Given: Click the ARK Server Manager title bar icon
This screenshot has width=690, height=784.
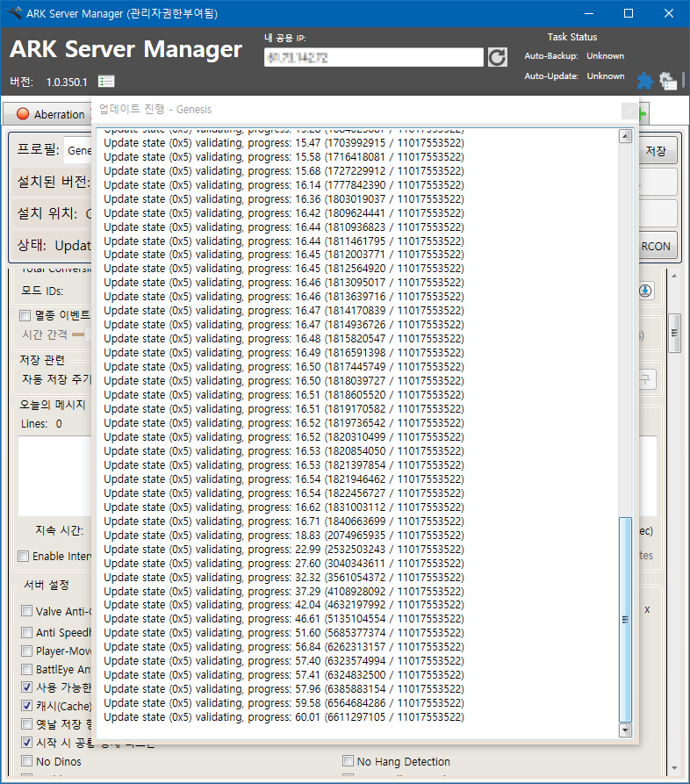Looking at the screenshot, I should pyautogui.click(x=15, y=13).
